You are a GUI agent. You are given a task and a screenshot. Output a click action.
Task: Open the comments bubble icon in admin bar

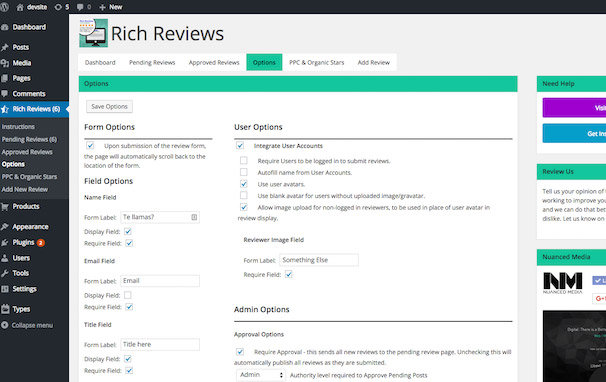pyautogui.click(x=80, y=7)
